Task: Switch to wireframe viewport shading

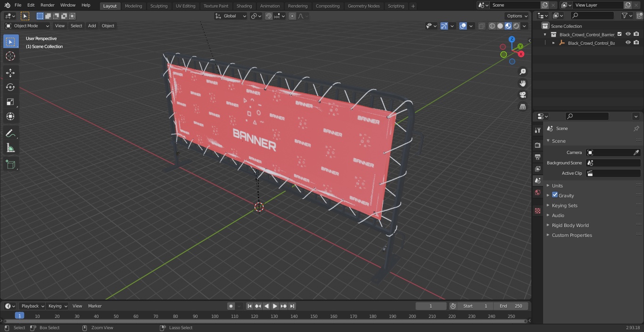Action: [x=492, y=26]
